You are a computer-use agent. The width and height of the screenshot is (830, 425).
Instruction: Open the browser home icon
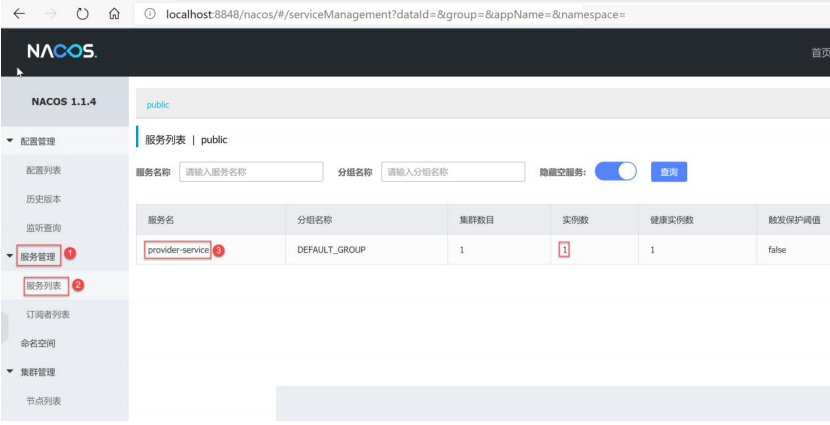[114, 14]
